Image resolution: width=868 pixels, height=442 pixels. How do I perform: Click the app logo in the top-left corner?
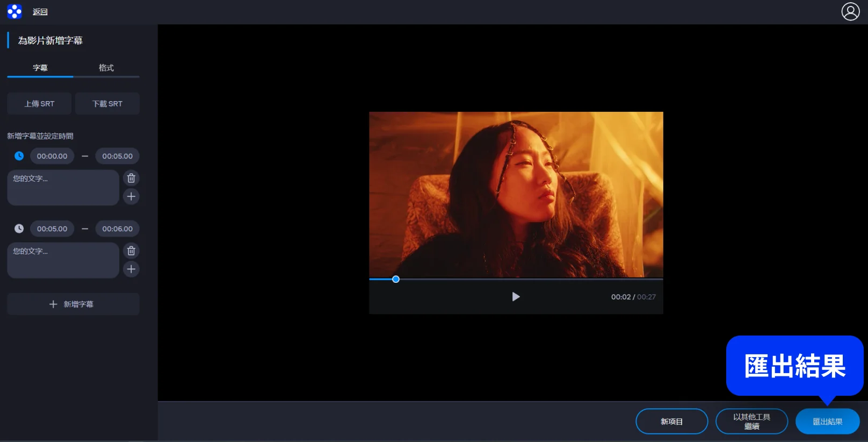coord(15,11)
